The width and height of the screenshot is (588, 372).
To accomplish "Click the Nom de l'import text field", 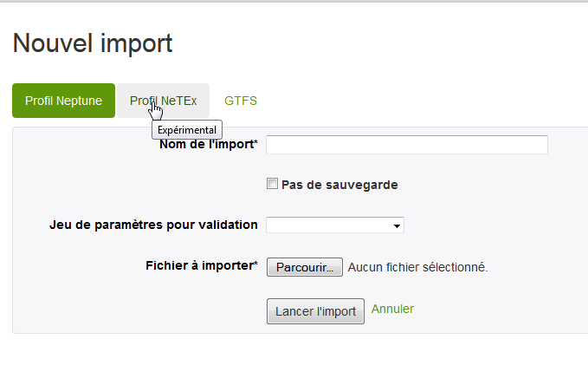I will coord(406,145).
